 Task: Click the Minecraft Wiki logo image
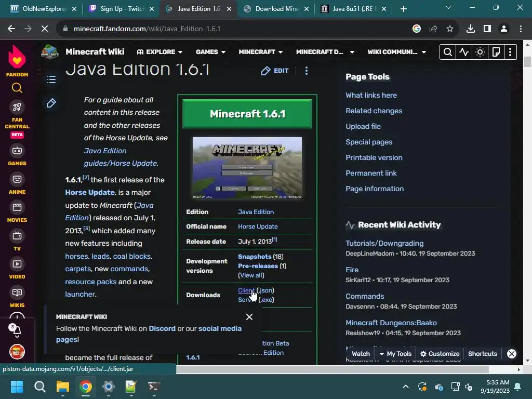pyautogui.click(x=50, y=52)
